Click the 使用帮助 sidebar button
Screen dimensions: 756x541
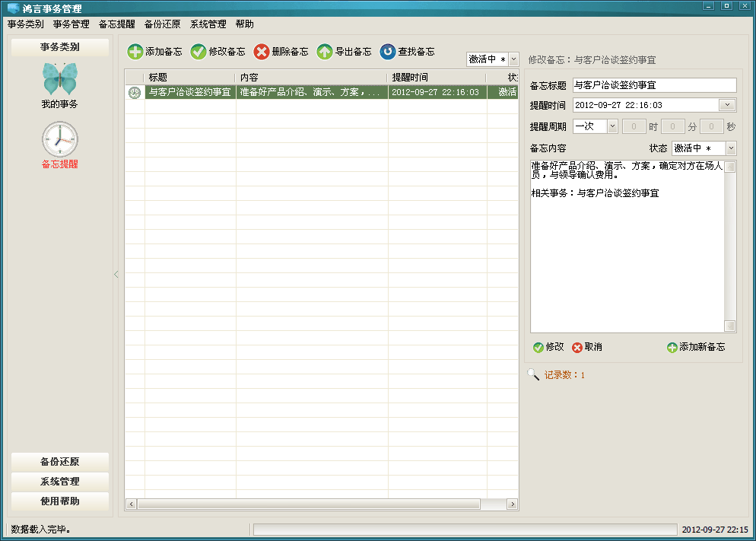tap(60, 501)
